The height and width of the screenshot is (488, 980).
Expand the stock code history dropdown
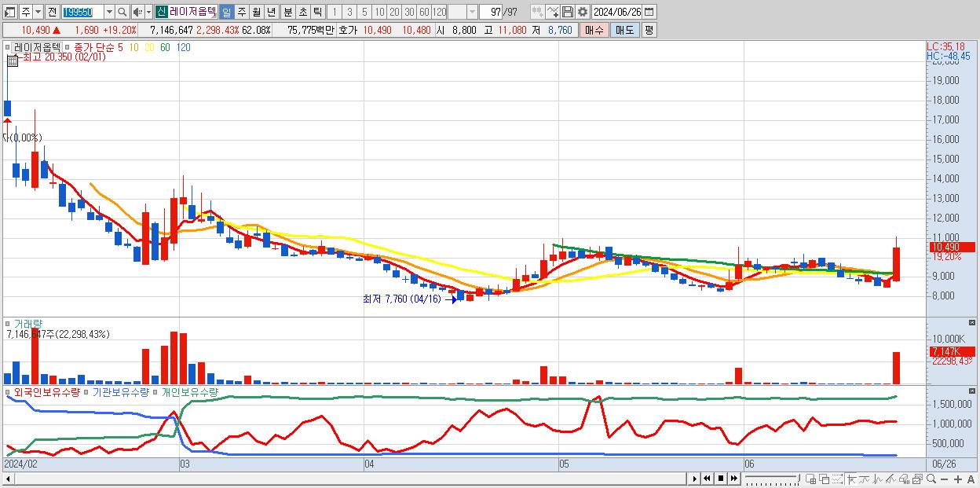pos(109,12)
